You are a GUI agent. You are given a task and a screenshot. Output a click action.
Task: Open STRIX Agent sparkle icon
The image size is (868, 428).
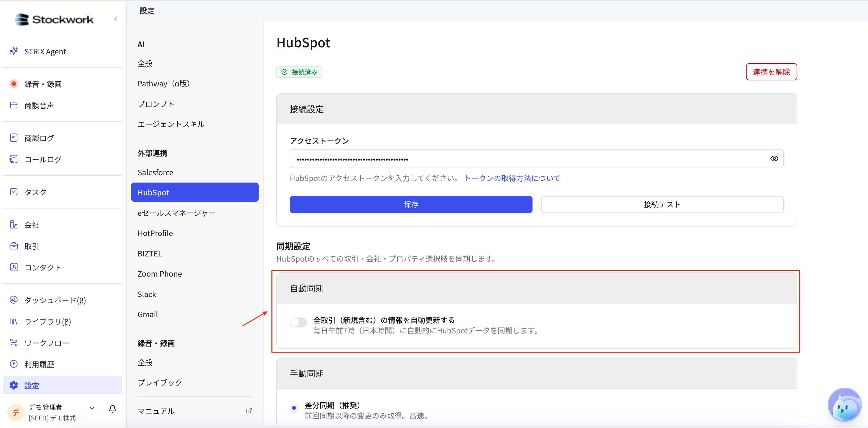tap(13, 51)
